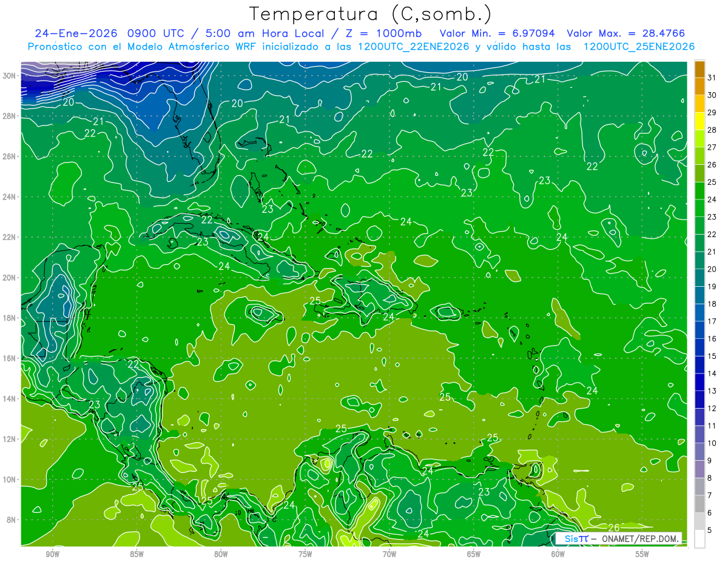Click the "75W" longitude label
The height and width of the screenshot is (562, 728).
click(305, 554)
